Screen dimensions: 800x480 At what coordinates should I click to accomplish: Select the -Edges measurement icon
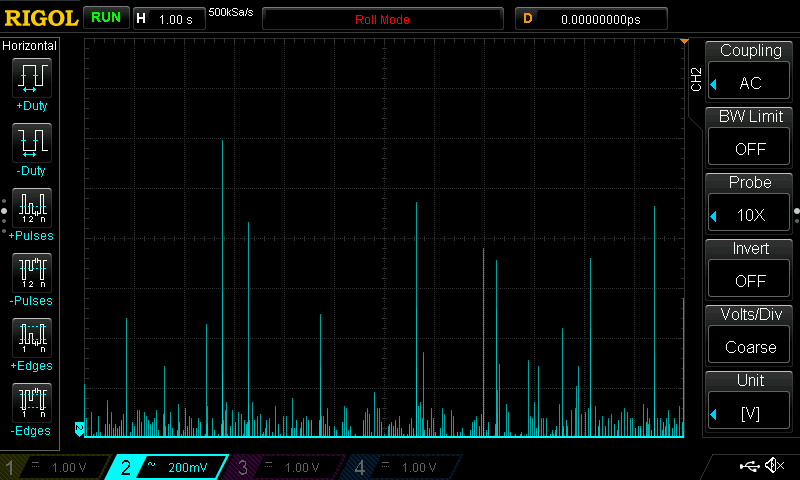(32, 402)
